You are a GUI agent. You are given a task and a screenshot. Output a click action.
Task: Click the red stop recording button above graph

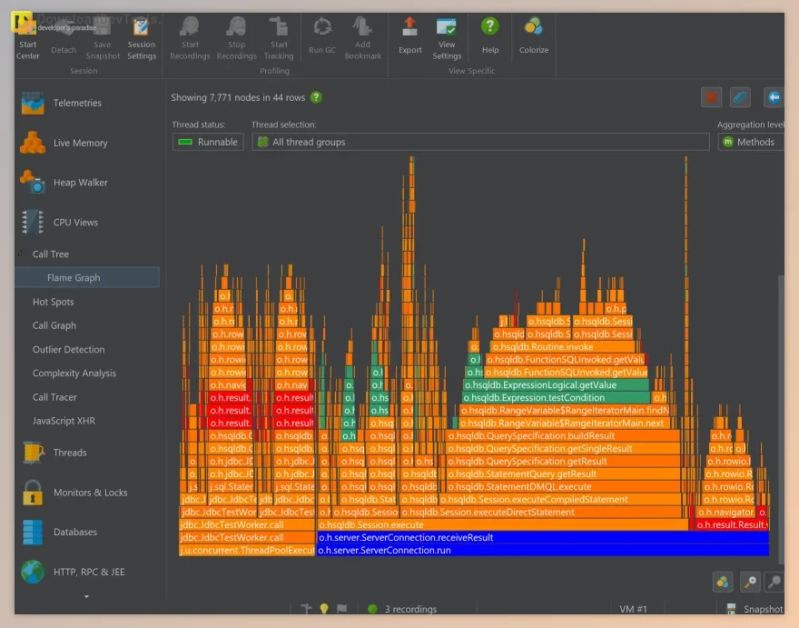coord(711,97)
